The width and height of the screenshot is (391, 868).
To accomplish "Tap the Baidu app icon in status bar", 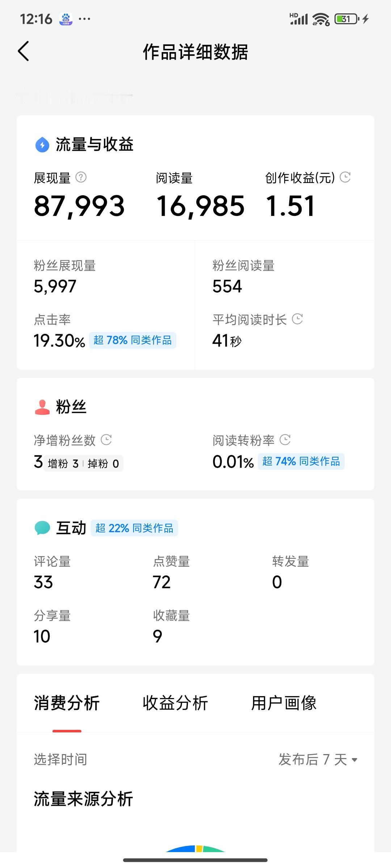I will point(66,19).
